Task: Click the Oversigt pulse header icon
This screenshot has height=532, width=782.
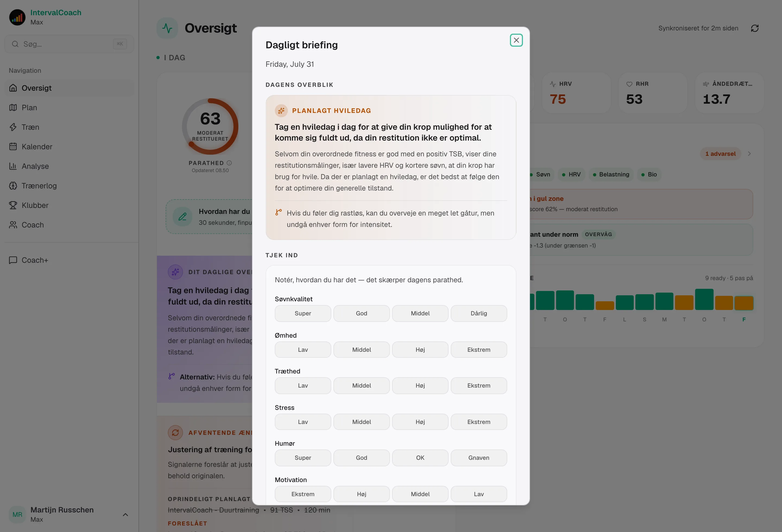Action: 167,28
